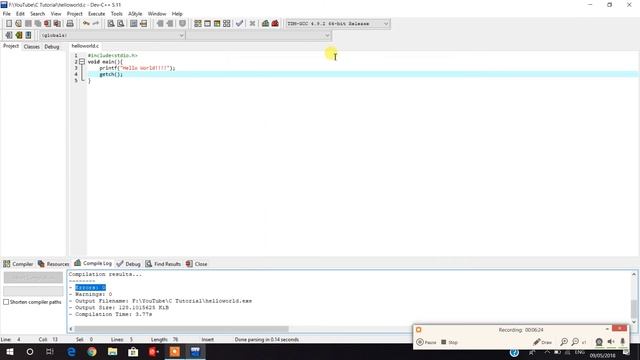The width and height of the screenshot is (640, 360).
Task: Click the compile log vertical scrollbar
Action: coord(634,298)
